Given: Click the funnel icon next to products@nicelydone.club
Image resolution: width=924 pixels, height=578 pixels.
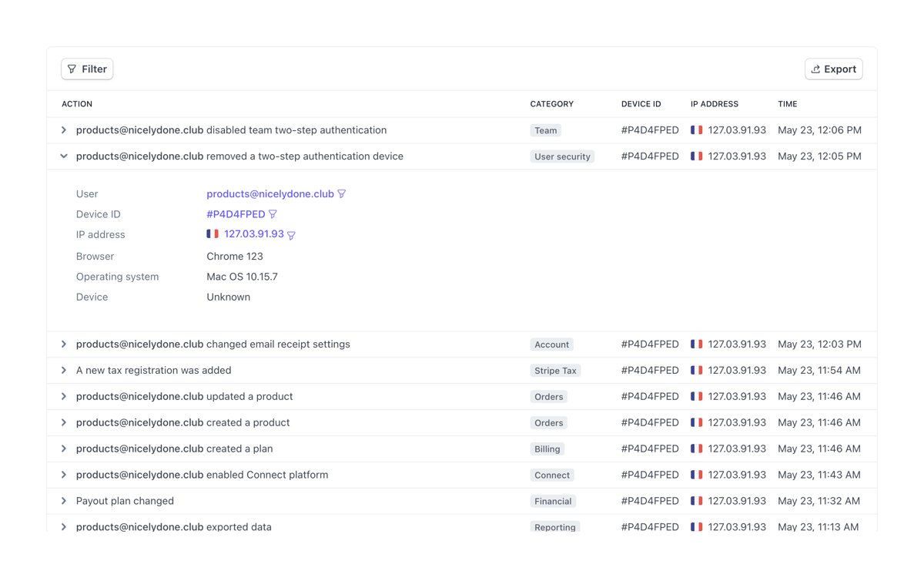Looking at the screenshot, I should coord(341,193).
